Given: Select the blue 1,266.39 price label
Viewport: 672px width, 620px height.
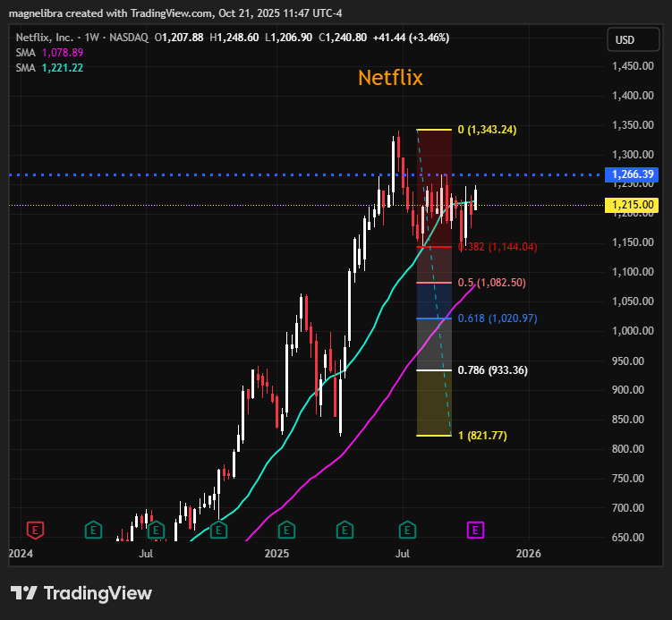Looking at the screenshot, I should pyautogui.click(x=632, y=174).
